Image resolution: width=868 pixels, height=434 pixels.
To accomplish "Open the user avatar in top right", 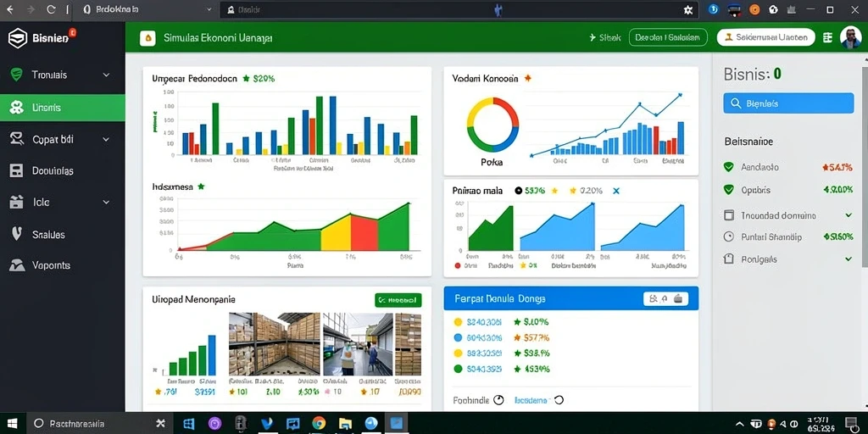I will click(850, 37).
